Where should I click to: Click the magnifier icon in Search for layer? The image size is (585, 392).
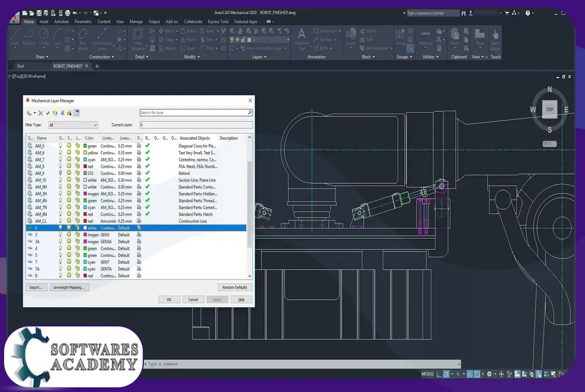pos(250,112)
